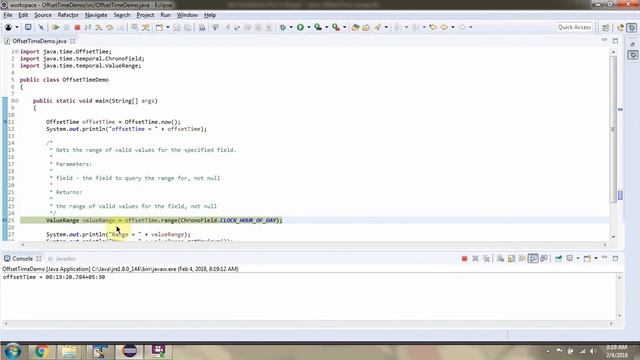Viewport: 640px width, 360px height.
Task: Click the volume icon in system tray
Action: (x=593, y=351)
